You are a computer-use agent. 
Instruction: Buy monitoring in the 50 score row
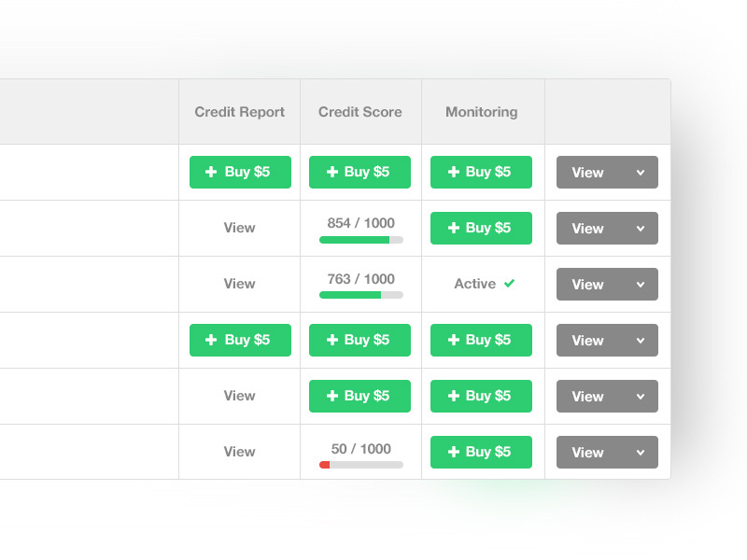pyautogui.click(x=481, y=452)
